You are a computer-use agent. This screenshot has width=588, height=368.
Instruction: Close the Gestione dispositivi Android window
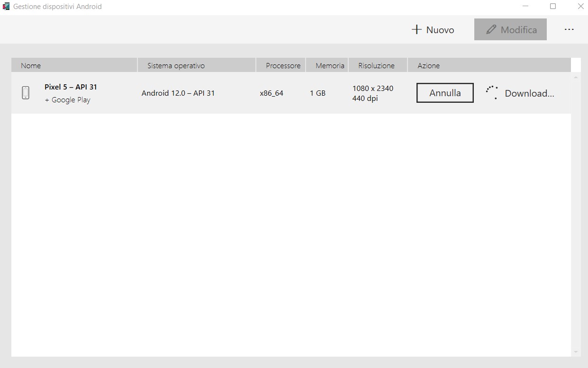580,7
